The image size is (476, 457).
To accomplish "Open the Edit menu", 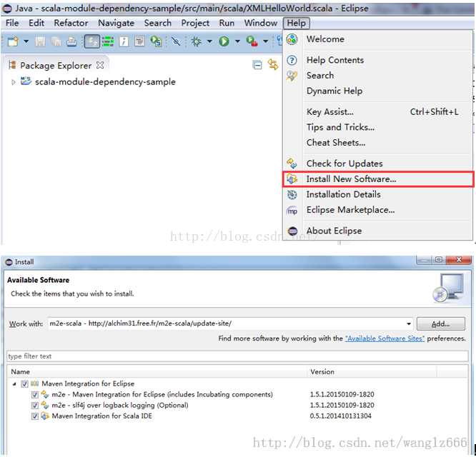I will pos(36,23).
